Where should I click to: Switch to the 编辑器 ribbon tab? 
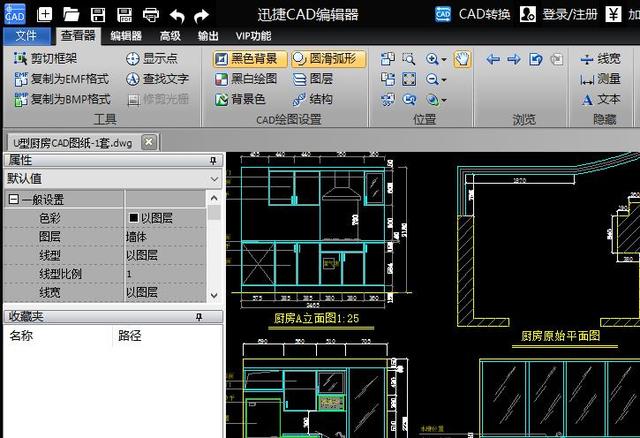(x=126, y=35)
